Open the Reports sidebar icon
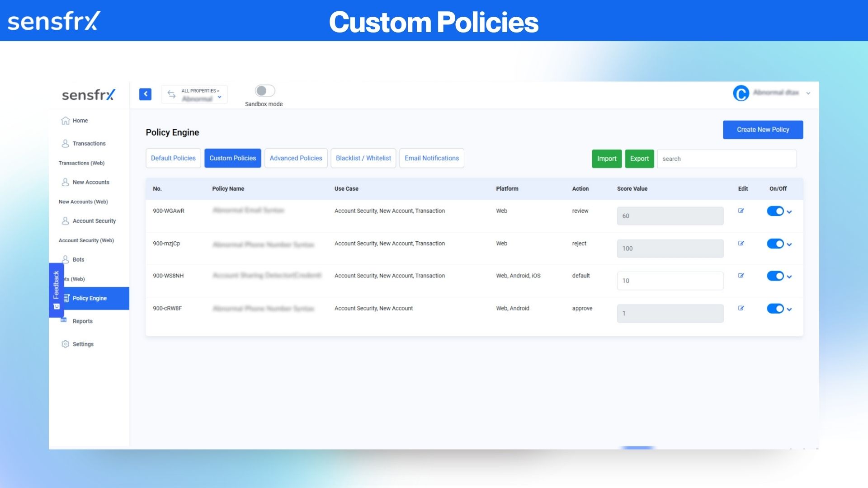This screenshot has width=868, height=488. [64, 321]
